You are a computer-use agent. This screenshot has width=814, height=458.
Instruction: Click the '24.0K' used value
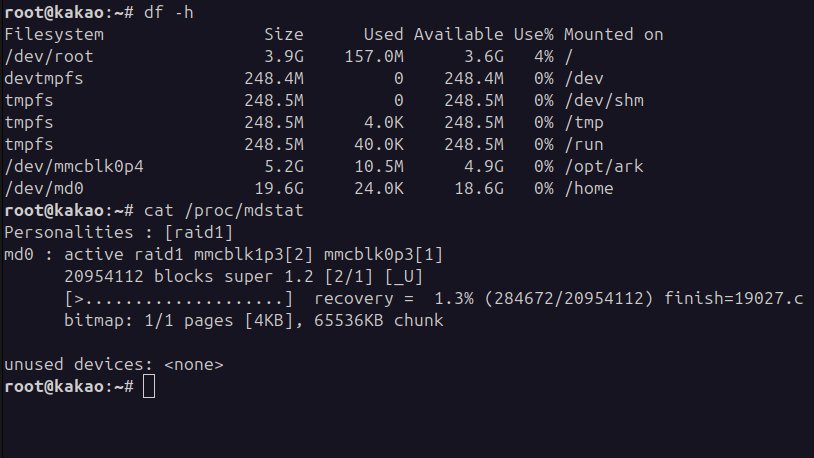point(379,188)
